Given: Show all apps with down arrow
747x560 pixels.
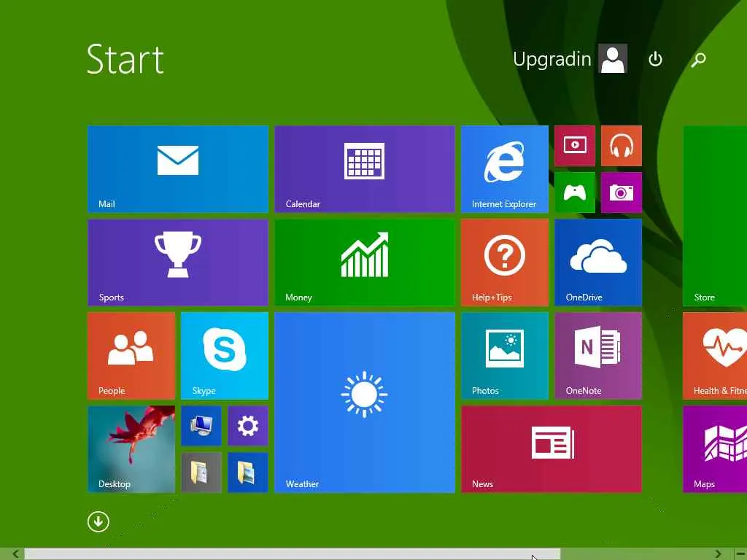Looking at the screenshot, I should [98, 522].
